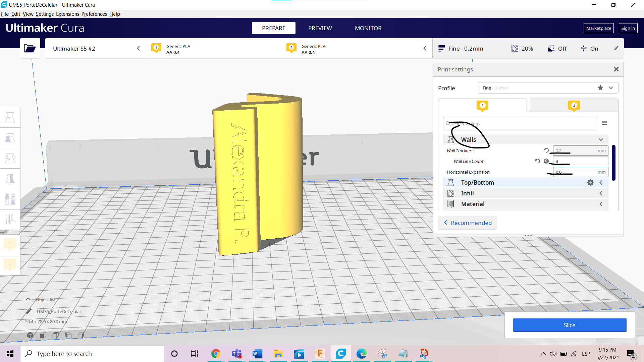Image resolution: width=644 pixels, height=362 pixels.
Task: Select the PREPARE stage tab
Action: pos(274,28)
